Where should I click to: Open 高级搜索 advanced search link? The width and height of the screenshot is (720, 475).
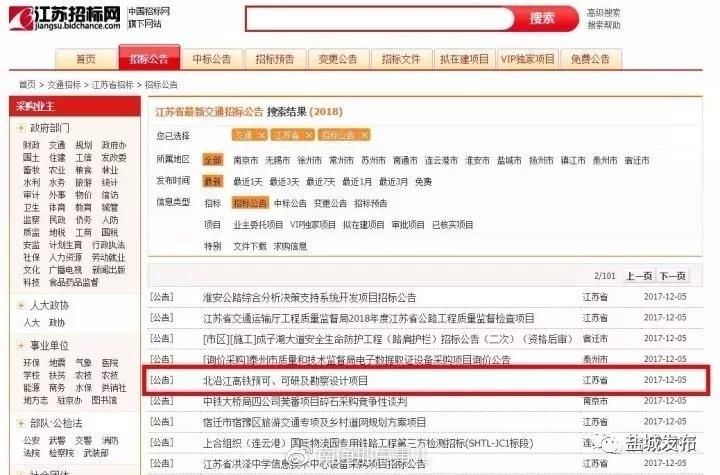(x=603, y=13)
